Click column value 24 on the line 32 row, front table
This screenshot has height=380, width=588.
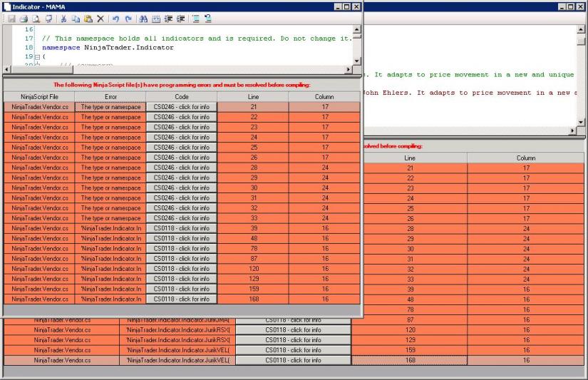[325, 208]
